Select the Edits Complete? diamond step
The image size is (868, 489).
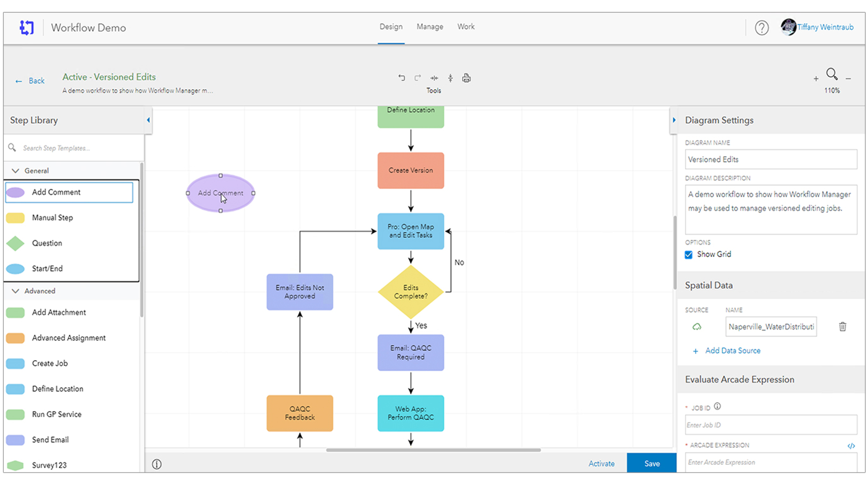coord(411,292)
